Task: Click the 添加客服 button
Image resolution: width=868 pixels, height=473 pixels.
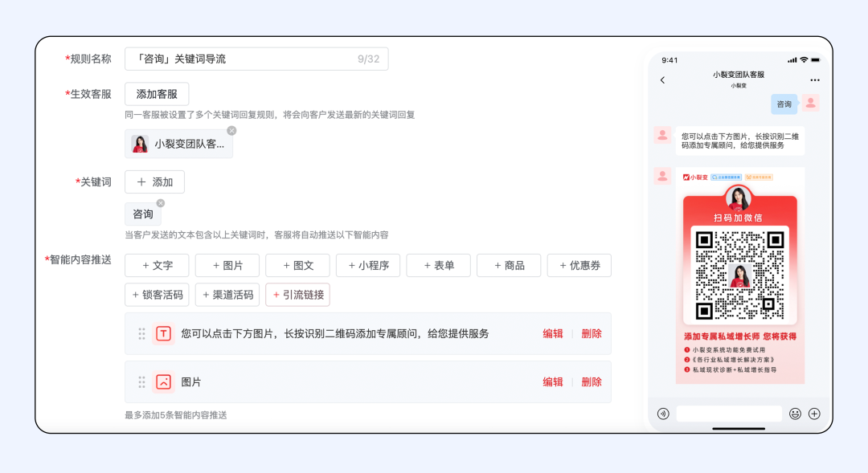Action: 156,94
